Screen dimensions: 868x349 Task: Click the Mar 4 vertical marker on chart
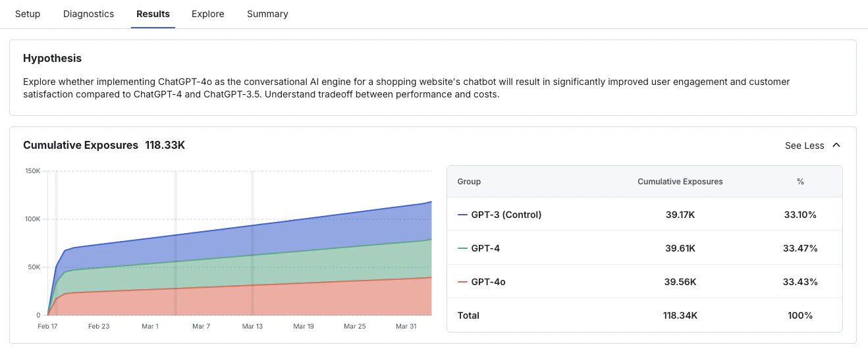[175, 243]
